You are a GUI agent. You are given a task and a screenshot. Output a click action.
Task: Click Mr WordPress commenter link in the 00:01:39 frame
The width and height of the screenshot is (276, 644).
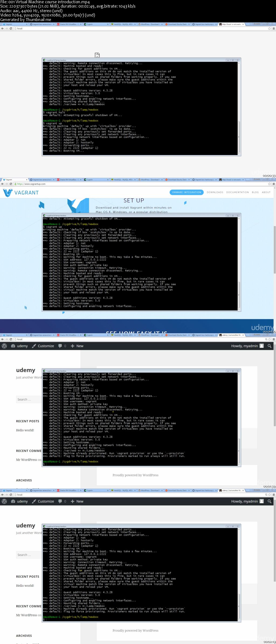(26, 460)
